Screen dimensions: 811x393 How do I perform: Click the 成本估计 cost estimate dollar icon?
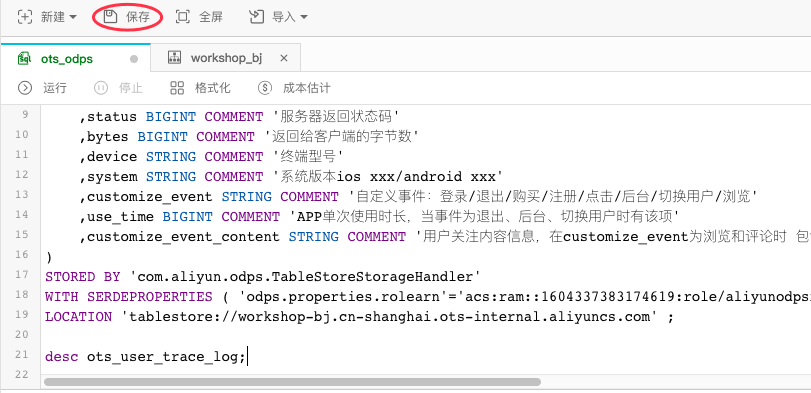(265, 88)
